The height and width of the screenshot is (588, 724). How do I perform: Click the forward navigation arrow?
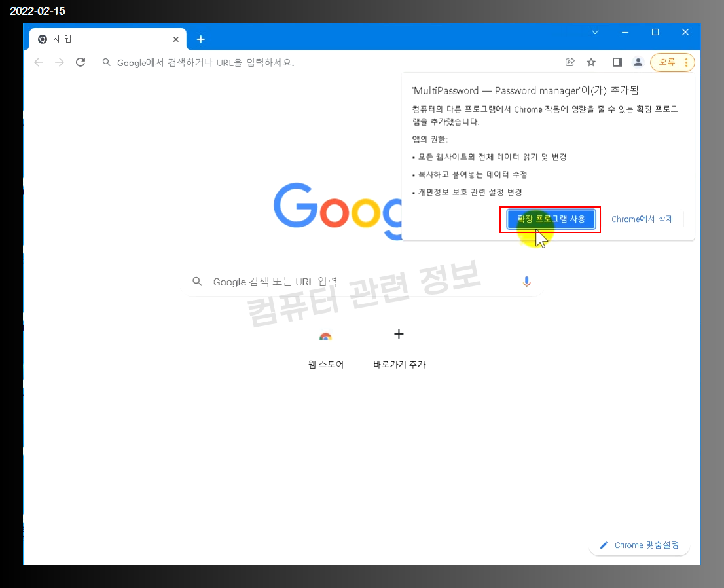(x=60, y=62)
